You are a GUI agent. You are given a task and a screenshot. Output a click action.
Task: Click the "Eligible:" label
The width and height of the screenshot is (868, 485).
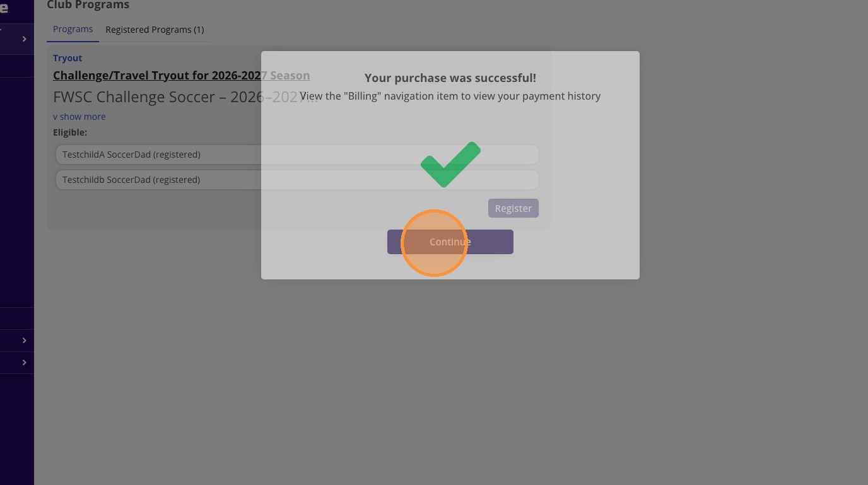point(70,132)
